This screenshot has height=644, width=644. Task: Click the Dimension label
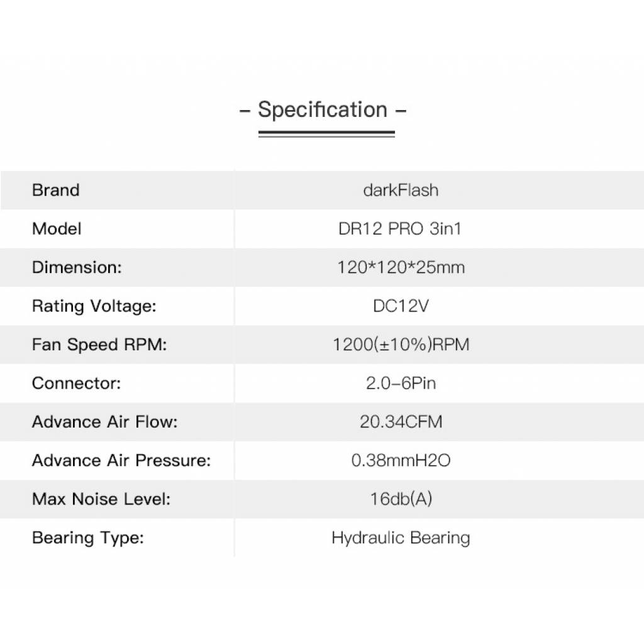pos(77,267)
